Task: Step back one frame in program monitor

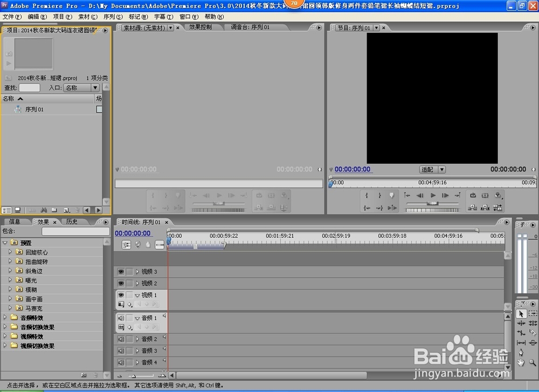Action: point(420,195)
